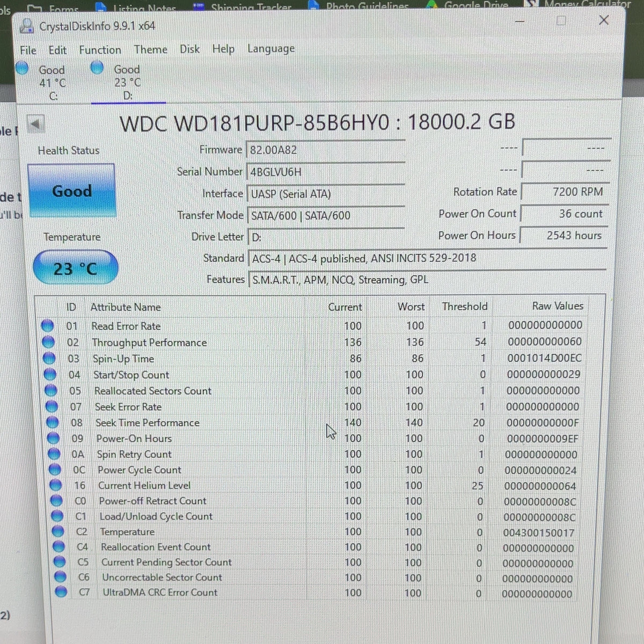The width and height of the screenshot is (644, 644).
Task: Open the Edit menu
Action: pyautogui.click(x=57, y=50)
